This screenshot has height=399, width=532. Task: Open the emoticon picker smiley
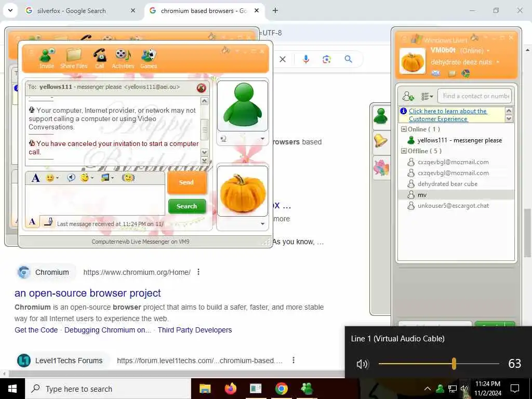point(51,178)
